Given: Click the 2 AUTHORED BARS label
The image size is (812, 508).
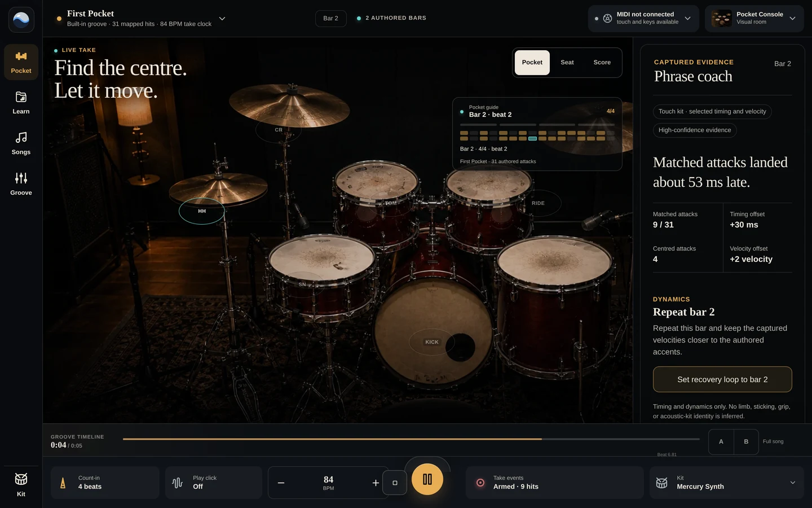Looking at the screenshot, I should point(396,18).
